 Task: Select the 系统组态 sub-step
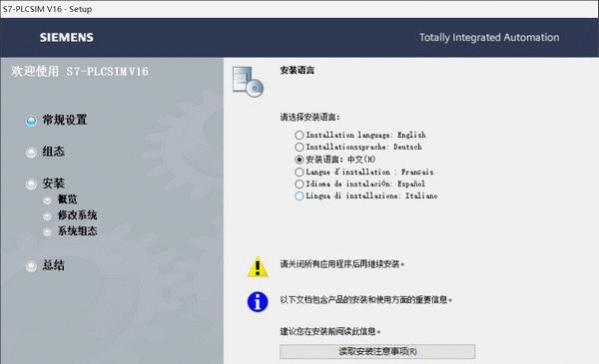click(77, 230)
